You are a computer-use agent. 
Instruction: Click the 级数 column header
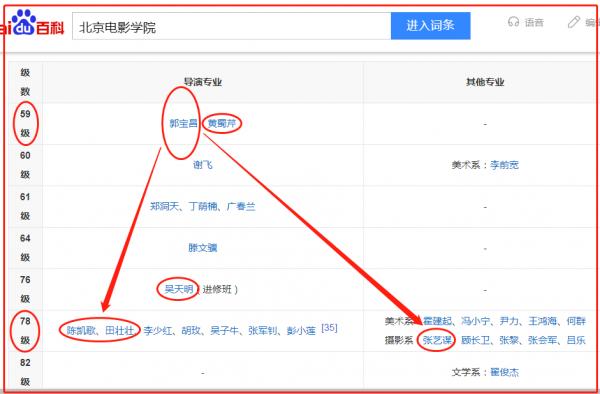[25, 82]
